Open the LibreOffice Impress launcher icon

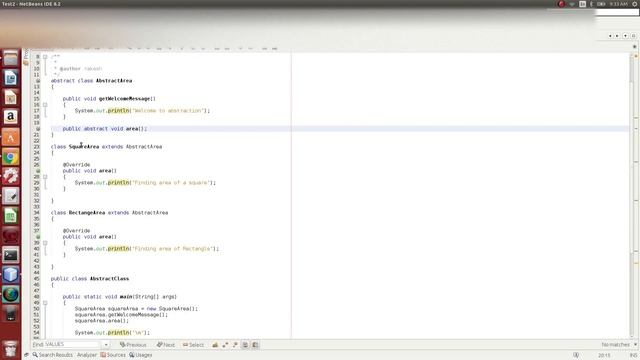(x=11, y=98)
